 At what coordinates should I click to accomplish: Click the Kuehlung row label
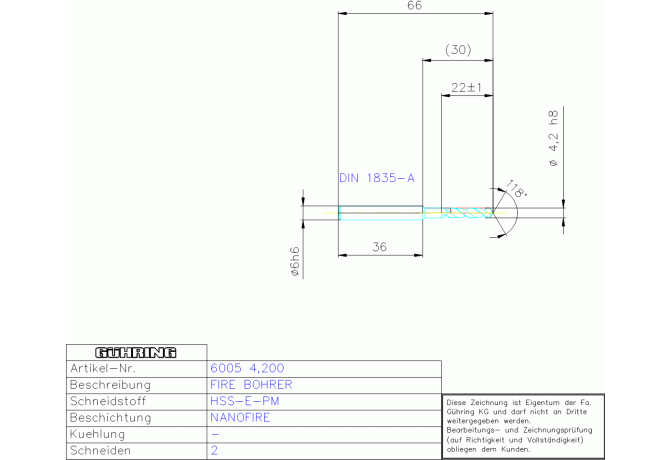click(x=97, y=434)
